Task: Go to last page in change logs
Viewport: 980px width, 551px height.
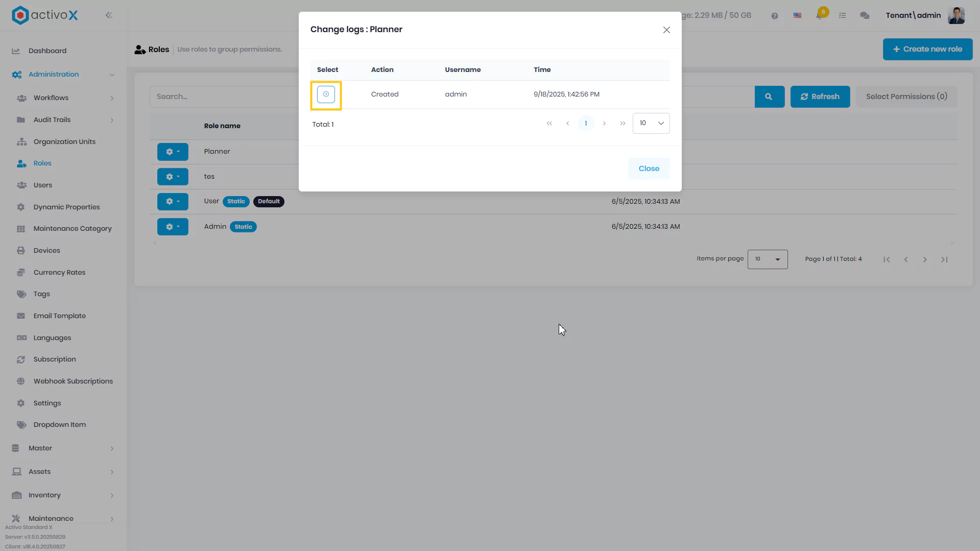Action: pos(623,124)
